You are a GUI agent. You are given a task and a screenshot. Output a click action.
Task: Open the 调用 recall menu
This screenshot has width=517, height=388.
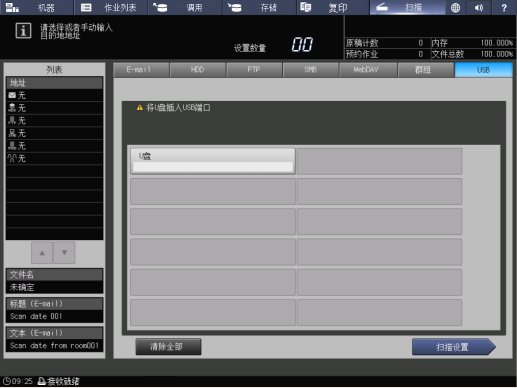point(185,7)
